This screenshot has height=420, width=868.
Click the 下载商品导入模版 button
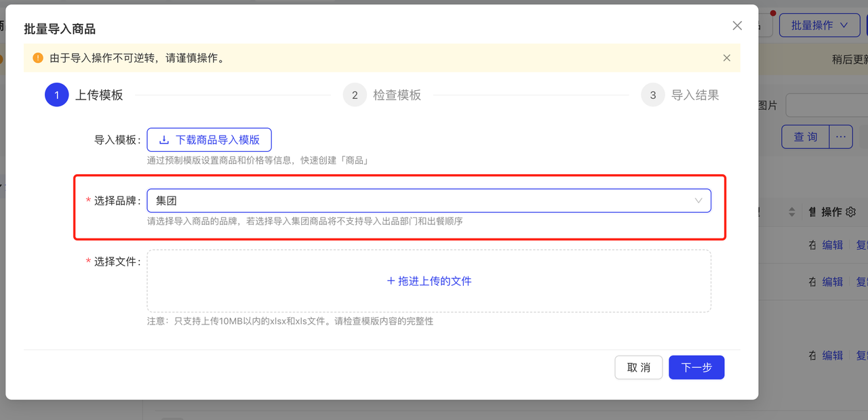coord(209,140)
